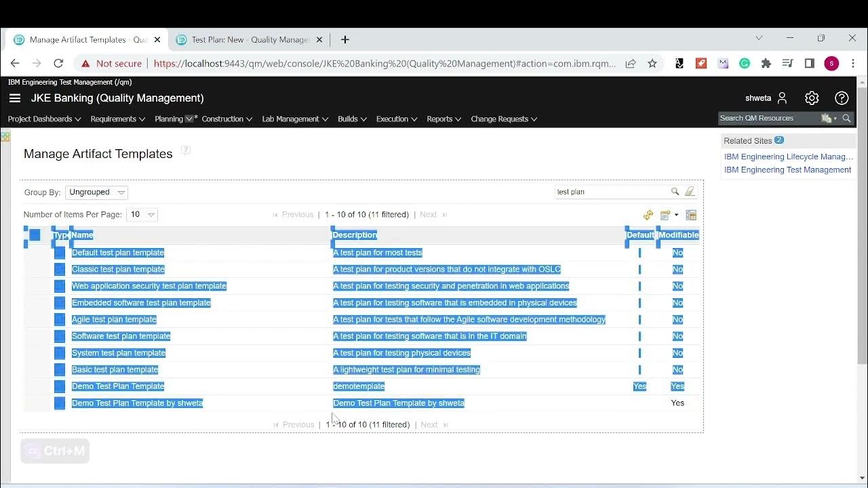Sort by the Description column header

click(x=355, y=235)
